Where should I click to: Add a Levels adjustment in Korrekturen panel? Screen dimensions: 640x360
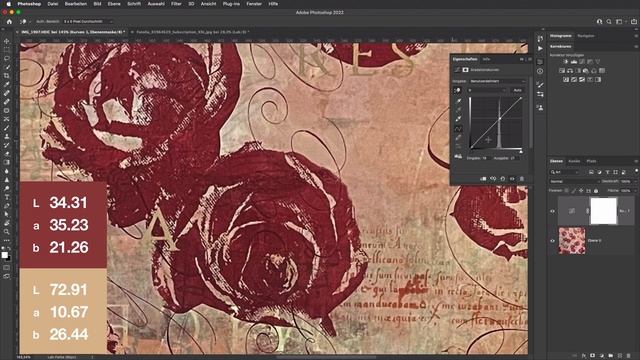[x=574, y=62]
